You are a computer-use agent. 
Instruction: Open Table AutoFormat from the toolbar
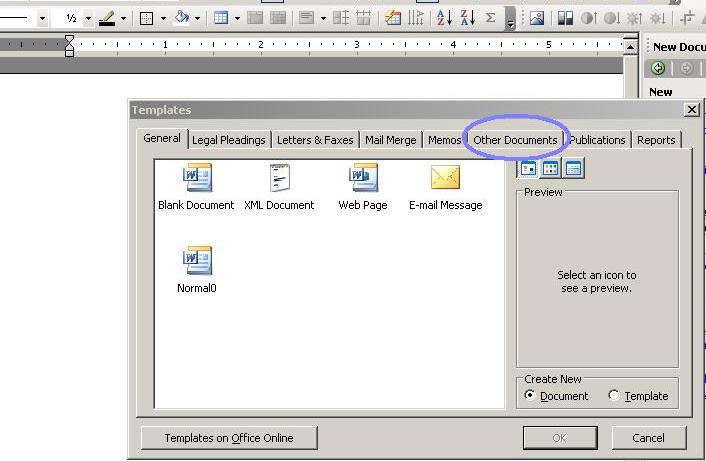click(393, 18)
